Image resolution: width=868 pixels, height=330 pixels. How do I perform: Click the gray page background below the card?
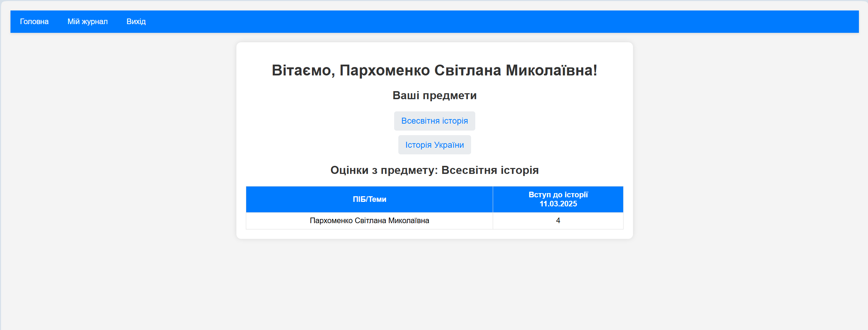(434, 286)
